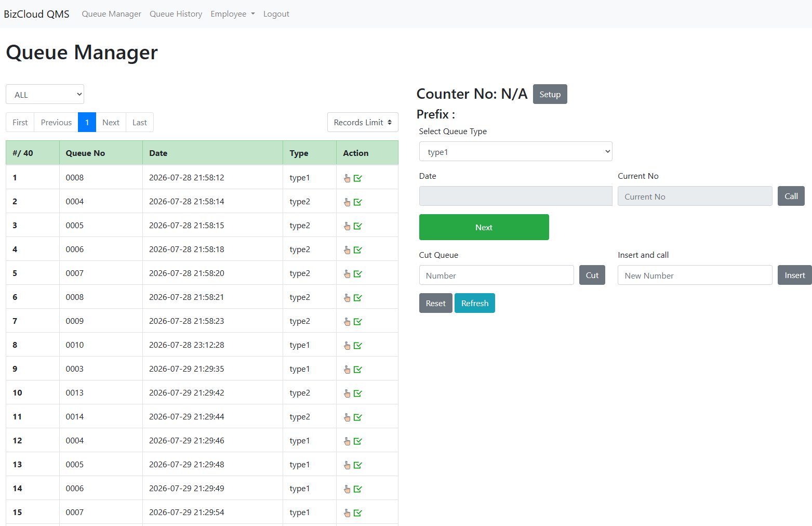Click check icon in row 12 (21:29:46)
Screen dimensions: 812x526
tap(358, 441)
